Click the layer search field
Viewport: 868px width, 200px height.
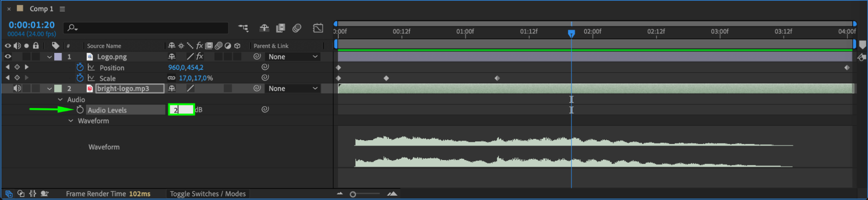[x=146, y=28]
